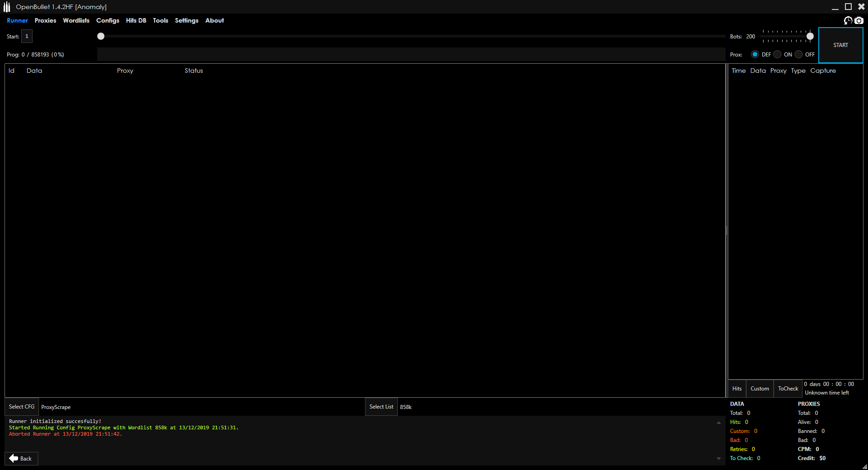The width and height of the screenshot is (868, 470).
Task: Click the Select CFG button
Action: point(22,407)
